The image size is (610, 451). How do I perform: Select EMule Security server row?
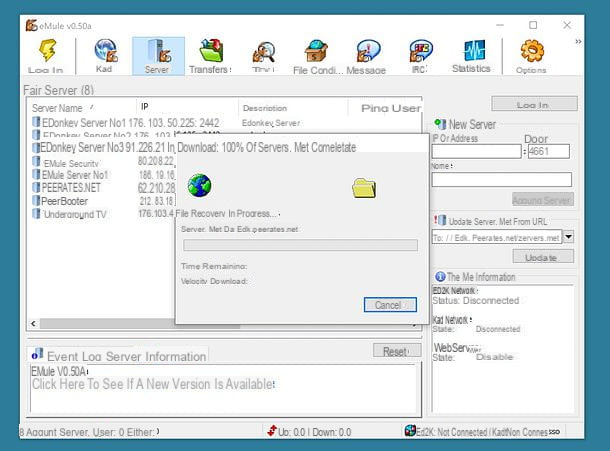tap(103, 163)
